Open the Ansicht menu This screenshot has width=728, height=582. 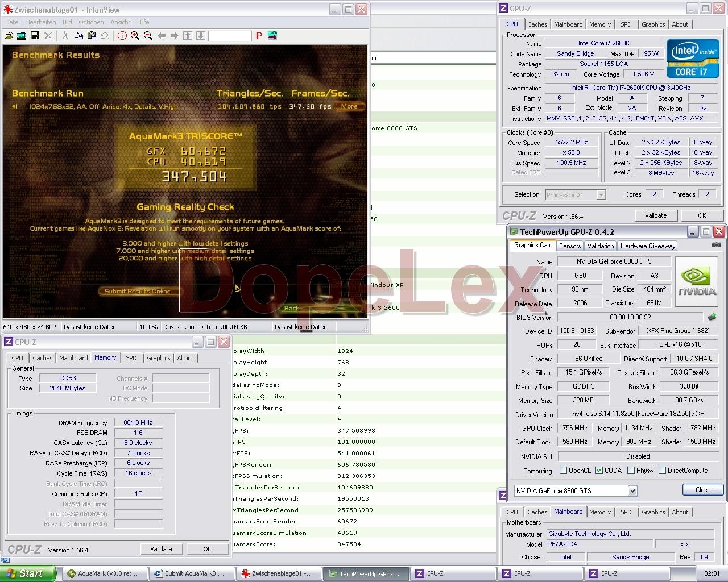pos(121,22)
